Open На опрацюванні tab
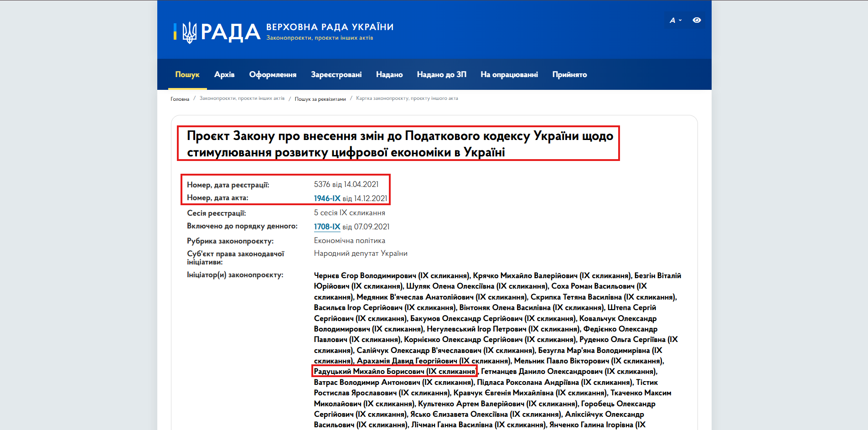Image resolution: width=868 pixels, height=430 pixels. point(509,74)
